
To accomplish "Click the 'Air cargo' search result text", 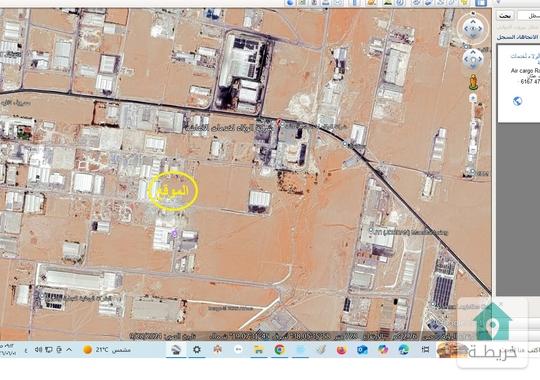I will tap(525, 71).
